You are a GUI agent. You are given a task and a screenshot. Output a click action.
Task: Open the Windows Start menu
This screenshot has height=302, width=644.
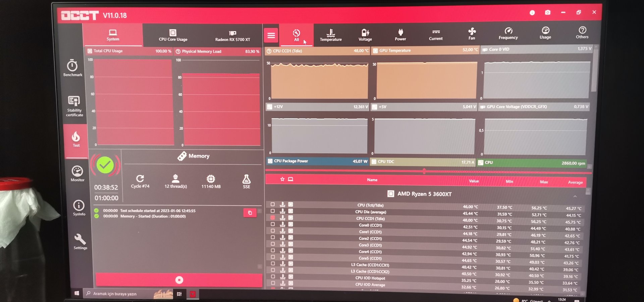[76, 293]
